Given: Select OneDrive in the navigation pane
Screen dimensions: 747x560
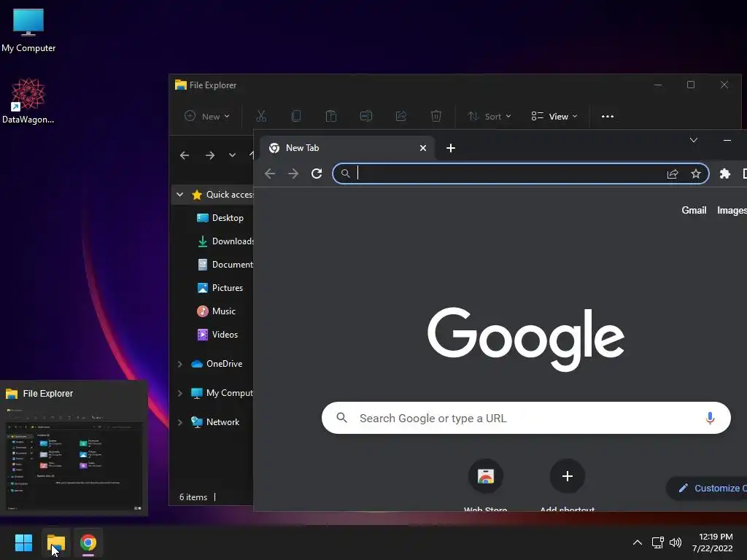Looking at the screenshot, I should 217,364.
